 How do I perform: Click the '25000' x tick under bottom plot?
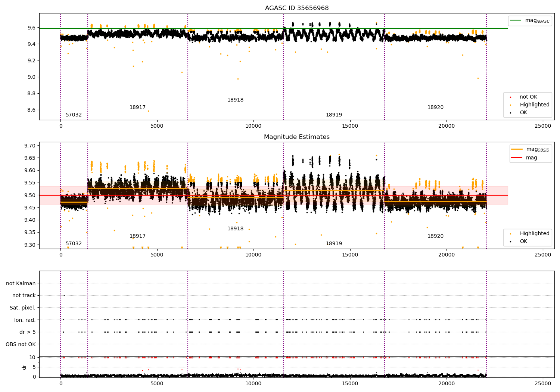[x=543, y=383]
